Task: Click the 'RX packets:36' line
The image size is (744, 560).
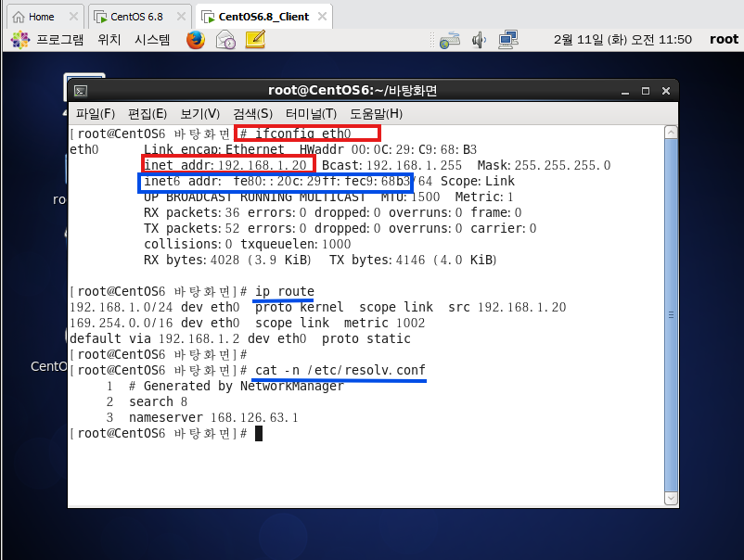Action: pos(333,212)
